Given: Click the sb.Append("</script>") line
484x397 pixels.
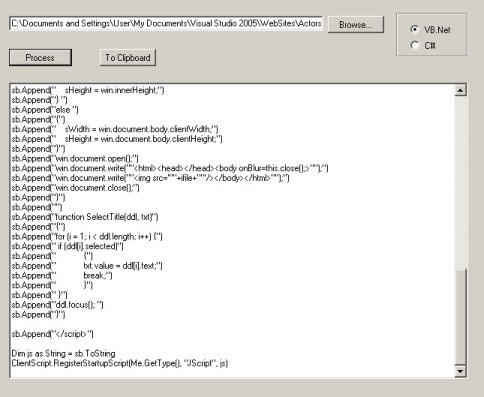Looking at the screenshot, I should (52, 334).
